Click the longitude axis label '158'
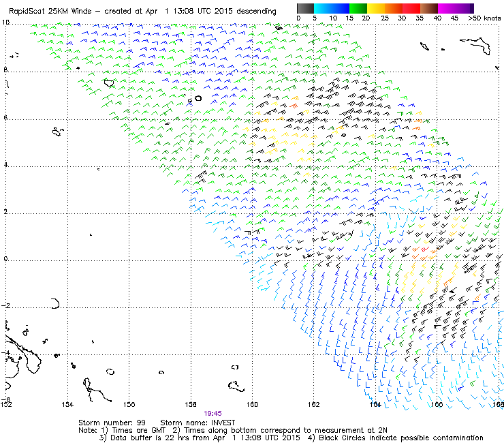The width and height of the screenshot is (504, 443). pos(191,404)
